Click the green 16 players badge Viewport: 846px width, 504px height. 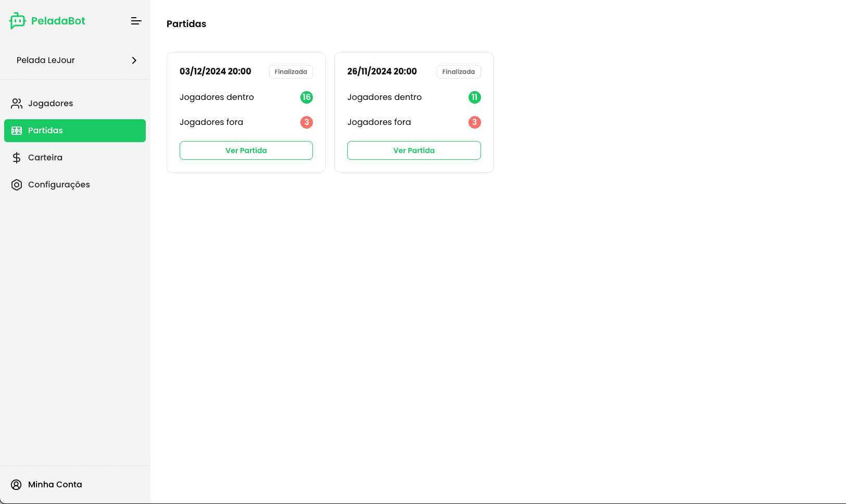307,97
